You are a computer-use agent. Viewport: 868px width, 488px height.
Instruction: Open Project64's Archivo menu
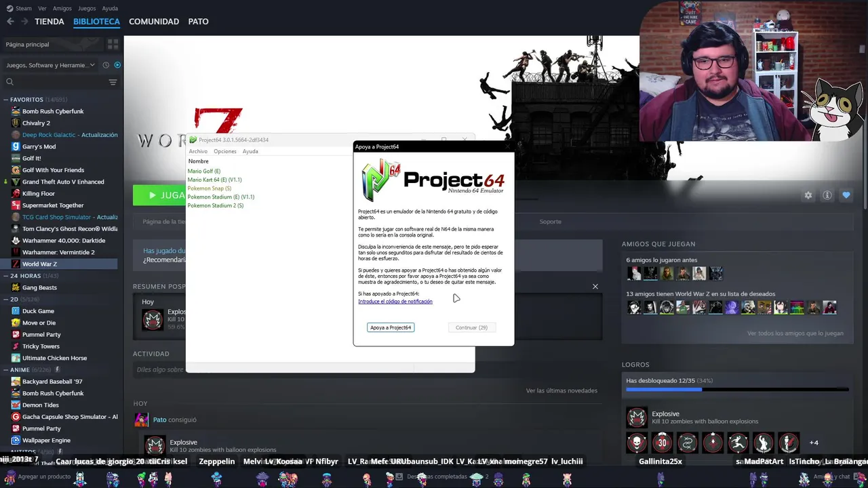coord(198,151)
